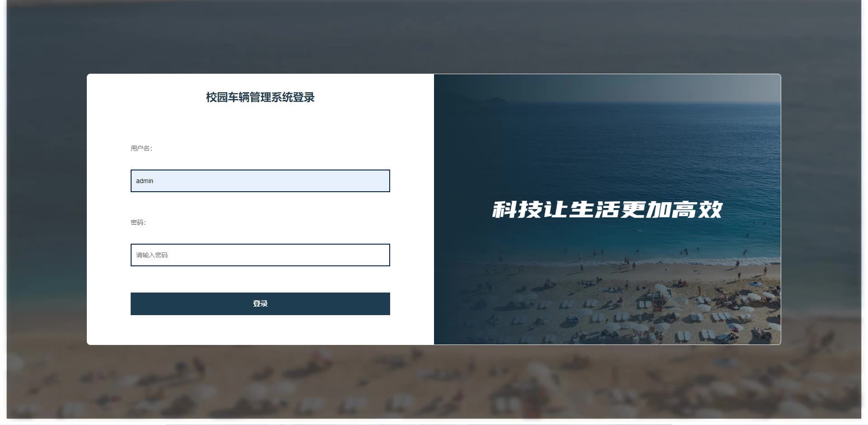Click the open blue sea above the slogan
868x425 pixels.
coord(633,149)
